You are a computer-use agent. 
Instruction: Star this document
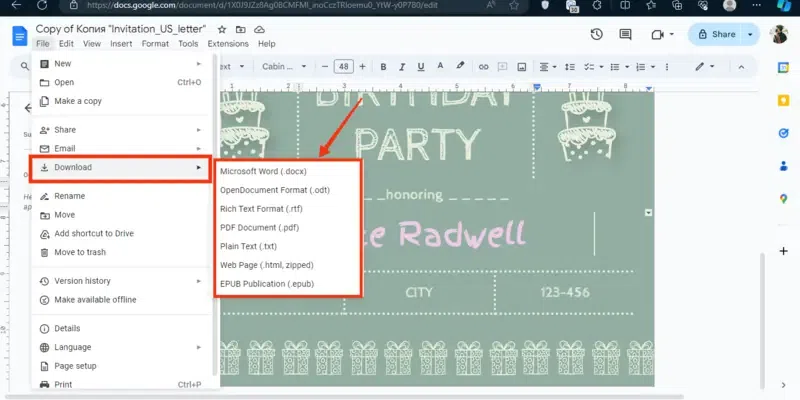pyautogui.click(x=221, y=29)
